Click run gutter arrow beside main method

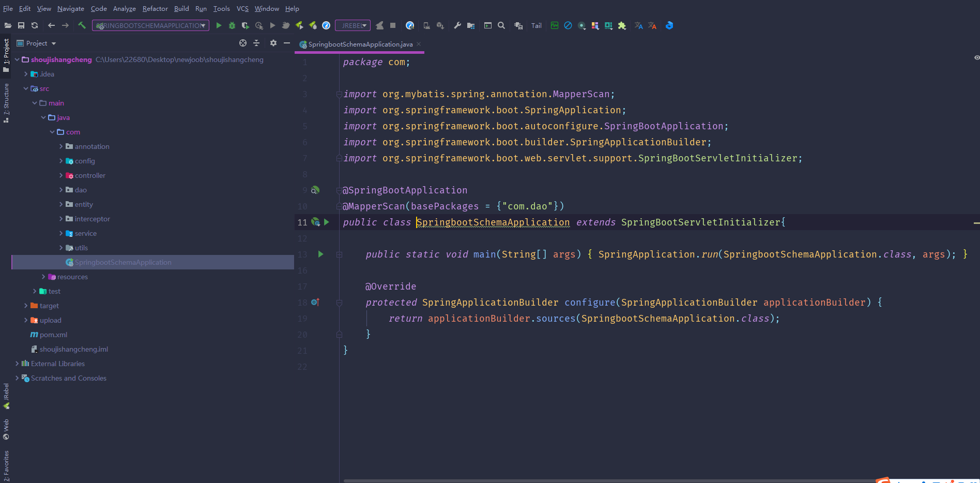tap(321, 254)
